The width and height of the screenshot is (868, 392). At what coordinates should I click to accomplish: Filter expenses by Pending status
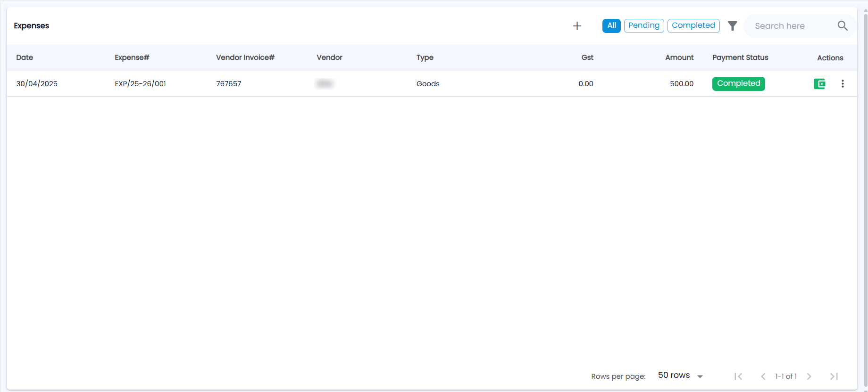(644, 26)
